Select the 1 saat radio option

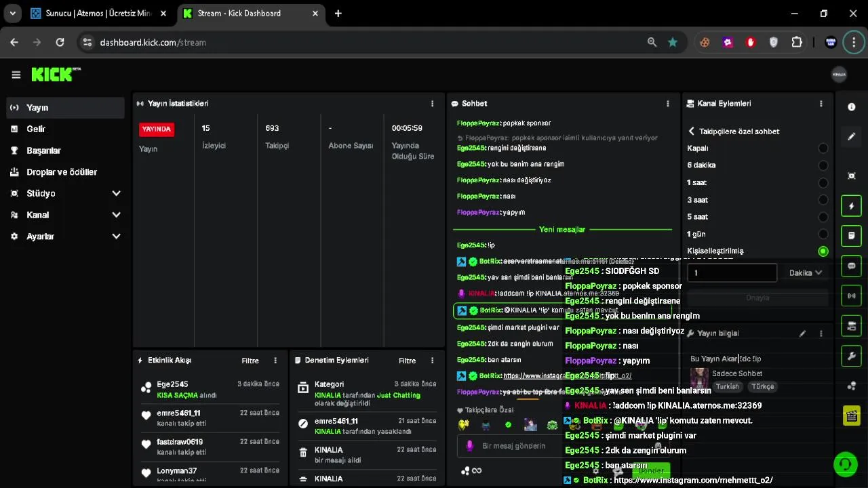click(823, 182)
